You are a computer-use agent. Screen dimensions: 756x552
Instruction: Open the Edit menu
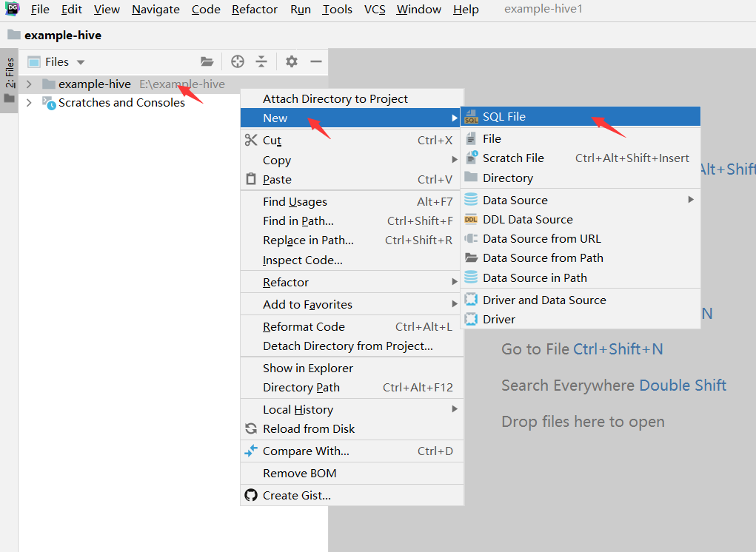click(x=71, y=9)
